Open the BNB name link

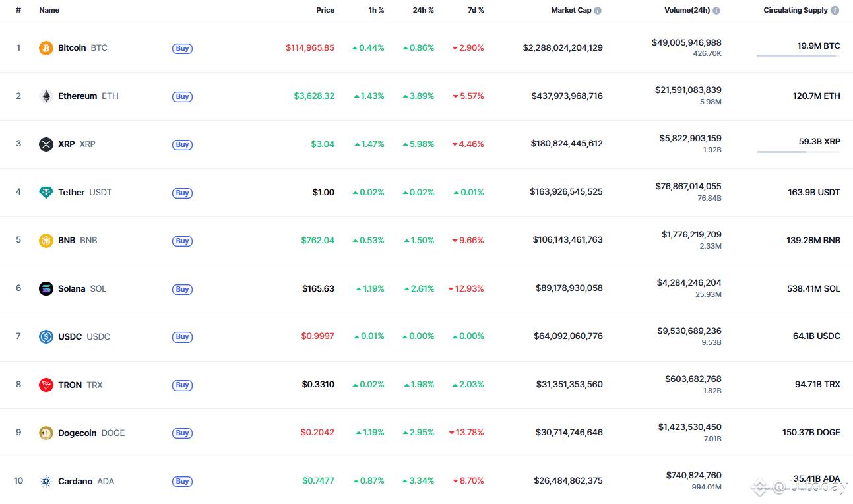click(x=78, y=241)
